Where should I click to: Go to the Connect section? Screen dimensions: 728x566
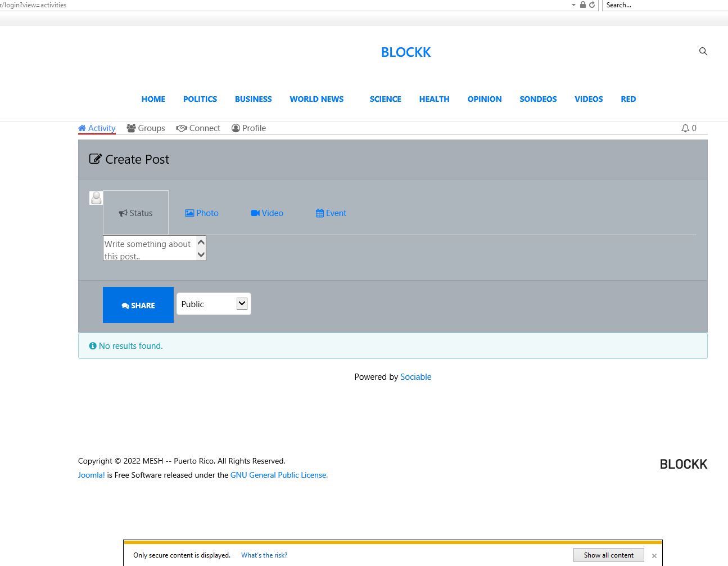point(198,128)
